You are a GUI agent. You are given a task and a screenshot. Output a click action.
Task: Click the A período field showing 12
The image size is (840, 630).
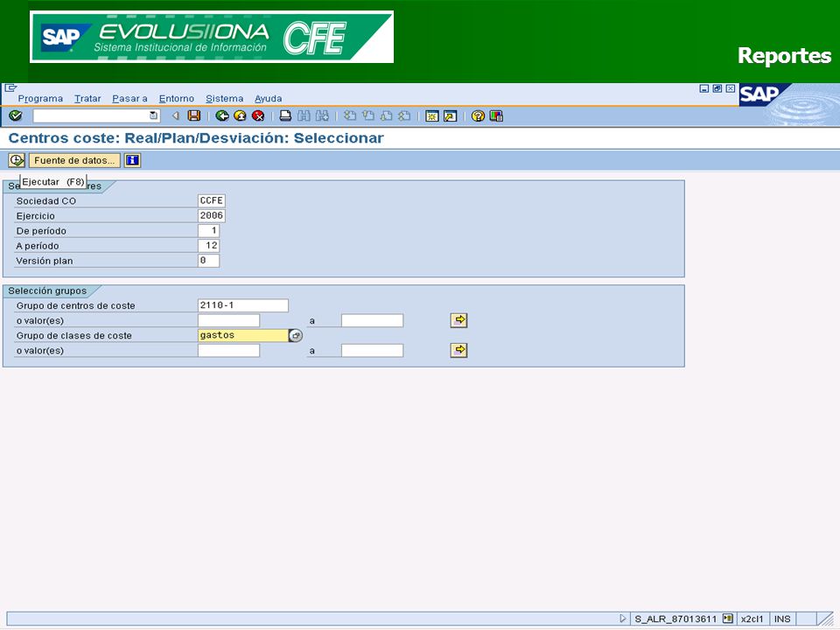click(208, 245)
